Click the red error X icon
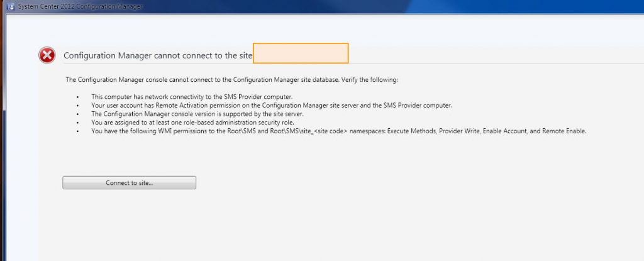This screenshot has height=261, width=644. point(47,55)
